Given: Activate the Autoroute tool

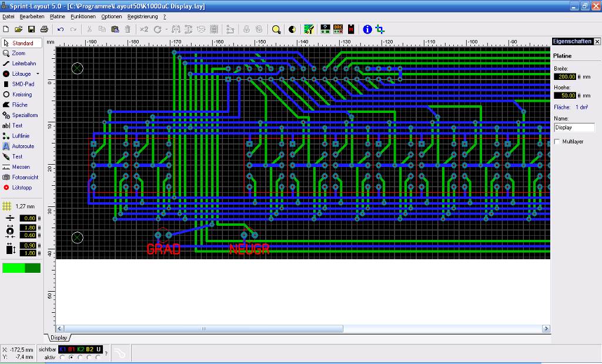Looking at the screenshot, I should point(22,146).
